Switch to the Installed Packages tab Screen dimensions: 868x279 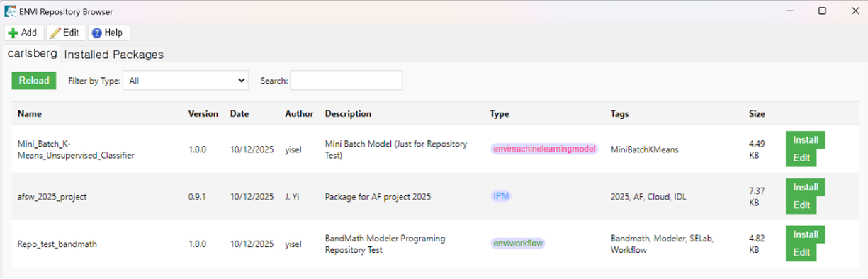(x=113, y=55)
